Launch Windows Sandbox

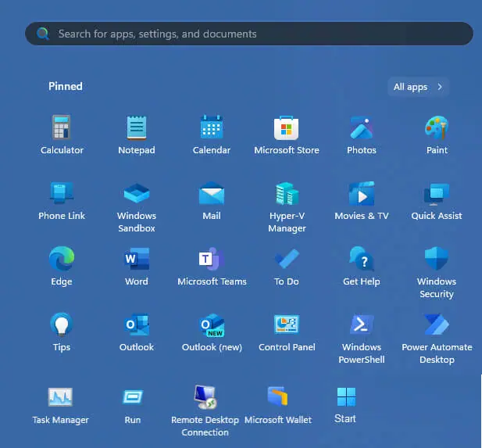click(x=137, y=206)
